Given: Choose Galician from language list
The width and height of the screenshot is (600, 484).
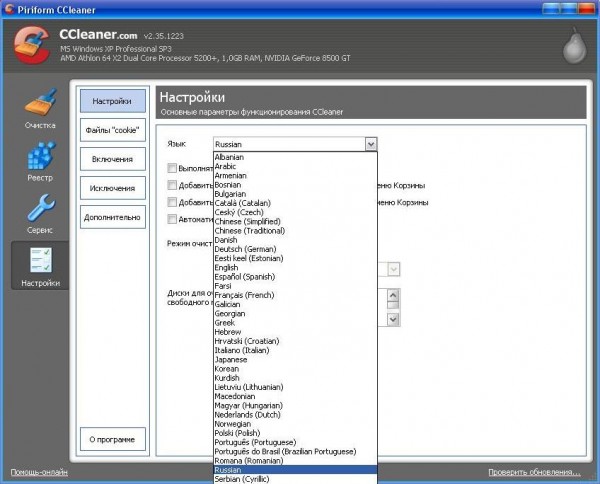Looking at the screenshot, I should point(295,304).
